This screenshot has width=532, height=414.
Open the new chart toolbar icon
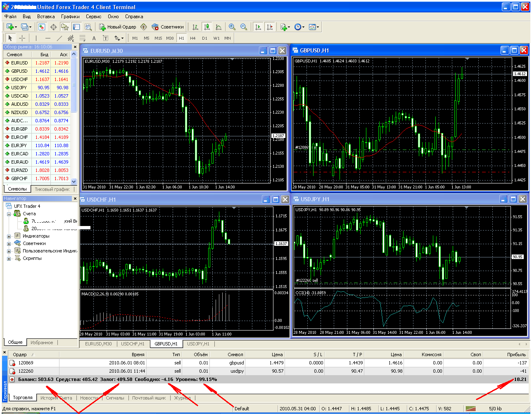click(x=10, y=27)
